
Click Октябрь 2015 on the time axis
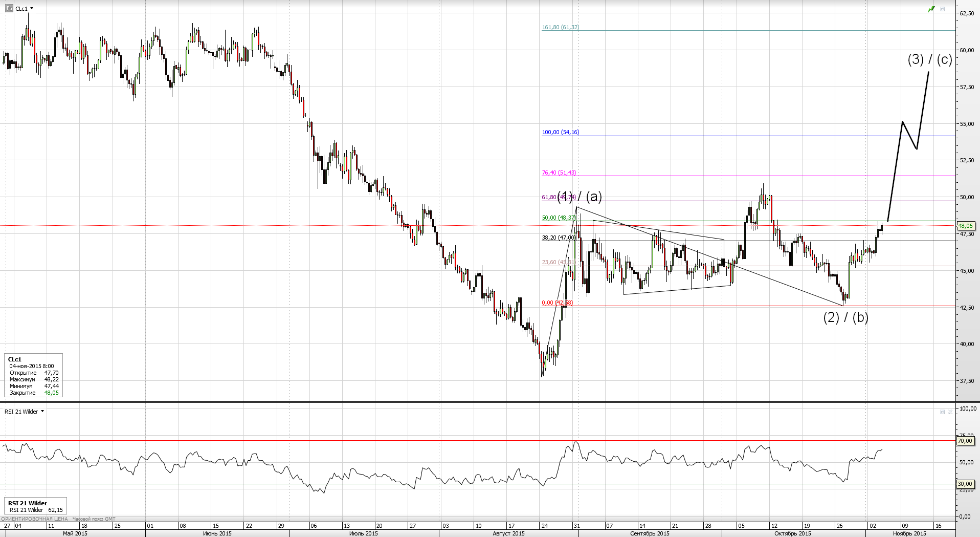792,533
